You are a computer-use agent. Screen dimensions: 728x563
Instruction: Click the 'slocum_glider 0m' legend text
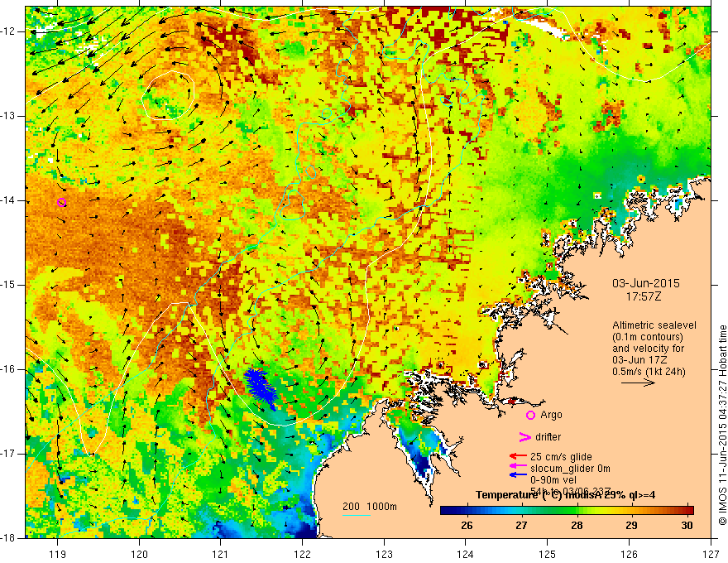point(570,469)
